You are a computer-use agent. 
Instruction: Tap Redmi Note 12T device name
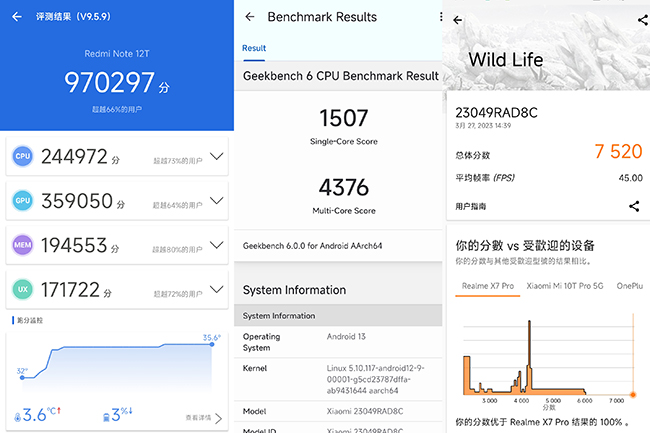[x=117, y=53]
